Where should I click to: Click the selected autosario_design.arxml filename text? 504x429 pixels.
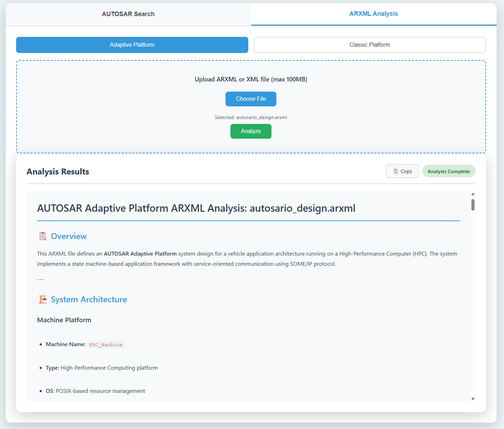point(261,118)
